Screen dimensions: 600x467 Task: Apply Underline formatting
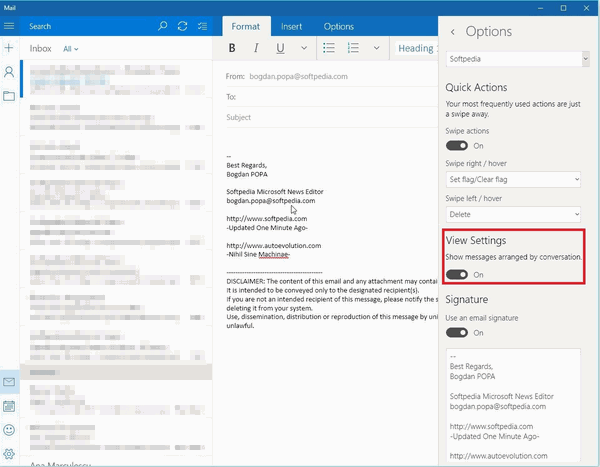(x=280, y=48)
